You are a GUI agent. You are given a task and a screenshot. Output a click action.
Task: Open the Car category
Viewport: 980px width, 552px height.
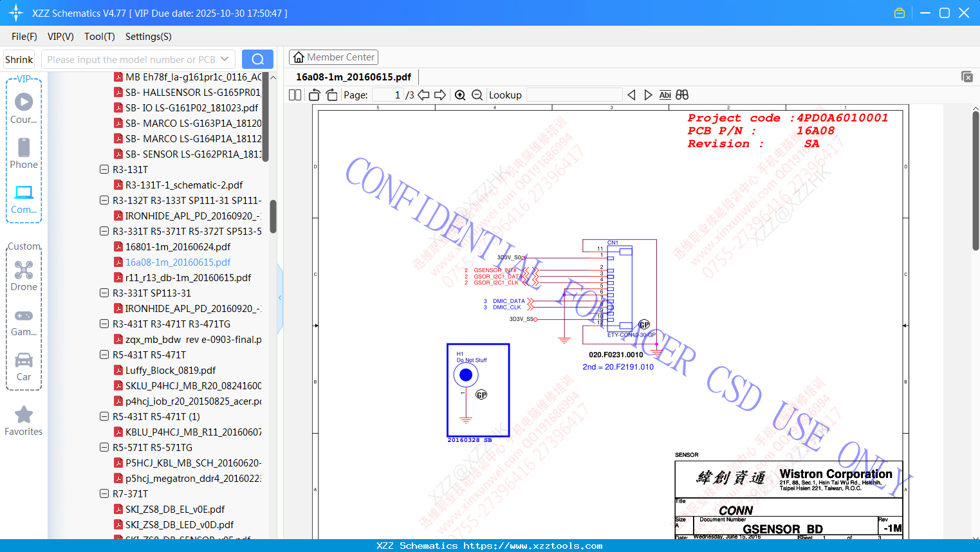coord(24,366)
